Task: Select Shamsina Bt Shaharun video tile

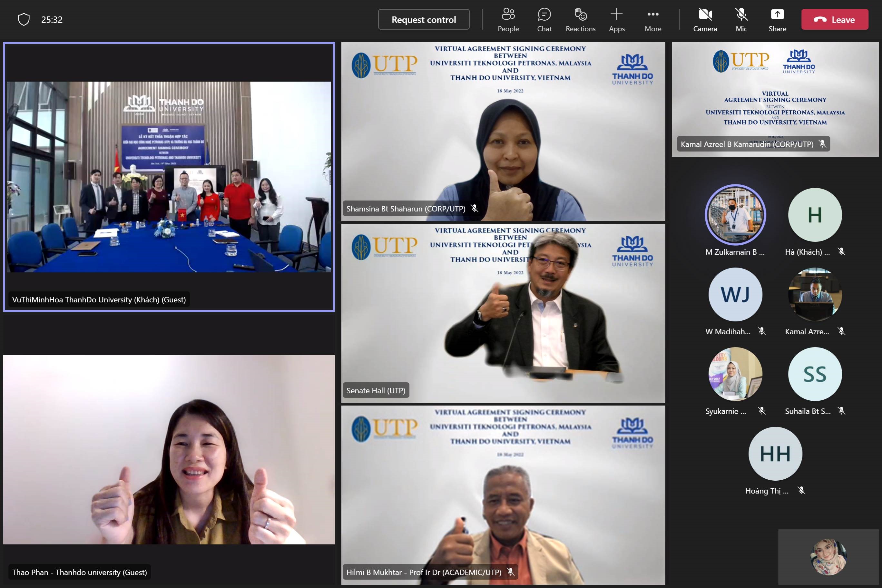Action: tap(503, 131)
